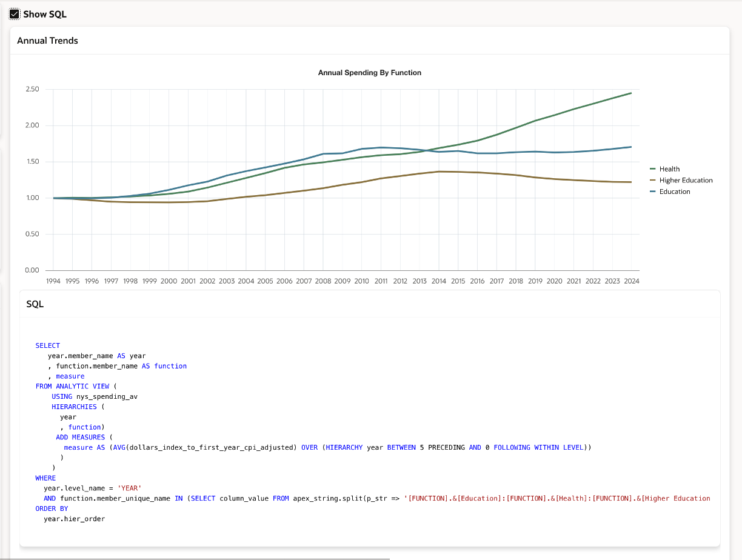Select the 2010 x-axis label
Screen dimensions: 742x560
click(361, 281)
